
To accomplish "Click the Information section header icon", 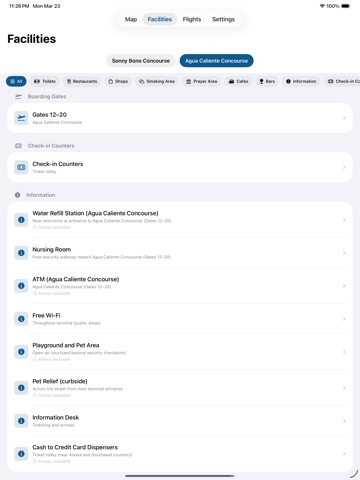I will (x=17, y=195).
